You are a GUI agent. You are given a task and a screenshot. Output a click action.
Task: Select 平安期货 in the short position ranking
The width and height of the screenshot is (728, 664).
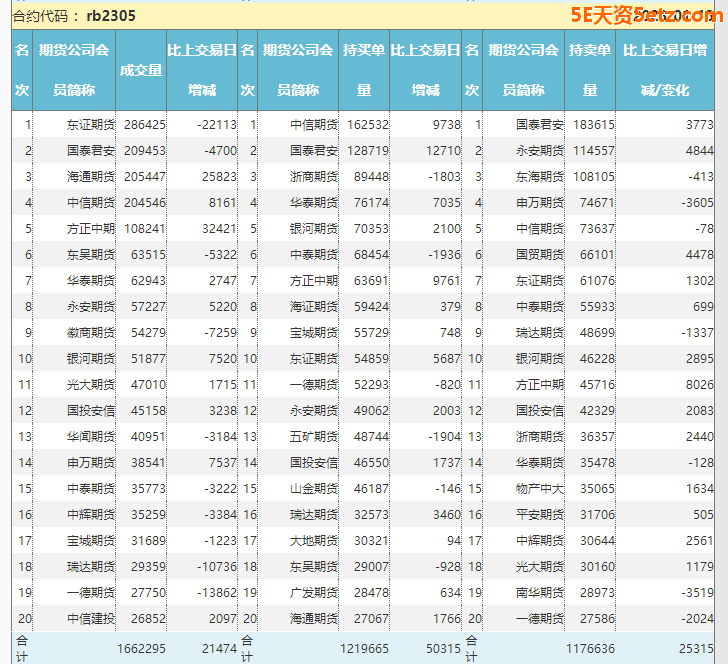pos(540,515)
